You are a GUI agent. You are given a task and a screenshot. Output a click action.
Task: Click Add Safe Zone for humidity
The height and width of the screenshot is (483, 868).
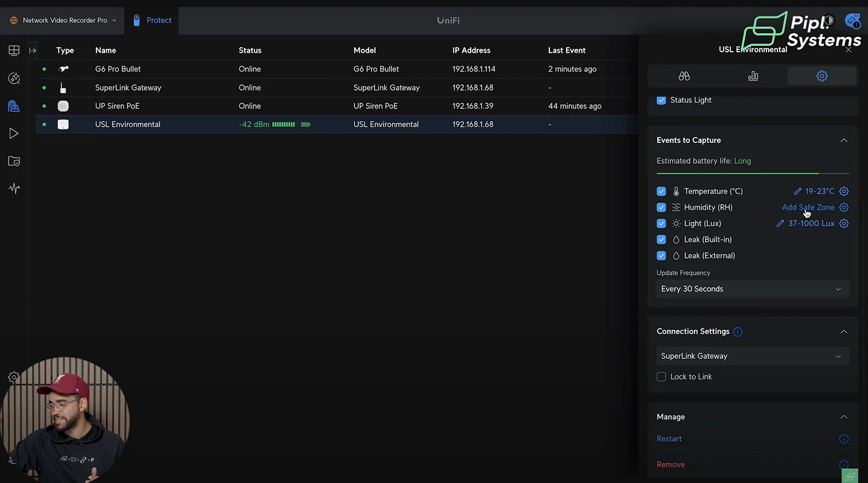coord(808,207)
